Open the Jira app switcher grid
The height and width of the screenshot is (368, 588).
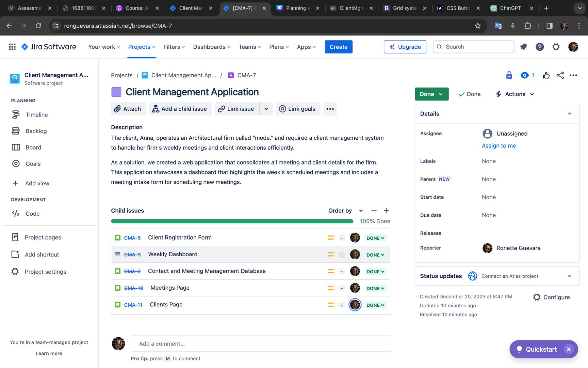pos(12,47)
